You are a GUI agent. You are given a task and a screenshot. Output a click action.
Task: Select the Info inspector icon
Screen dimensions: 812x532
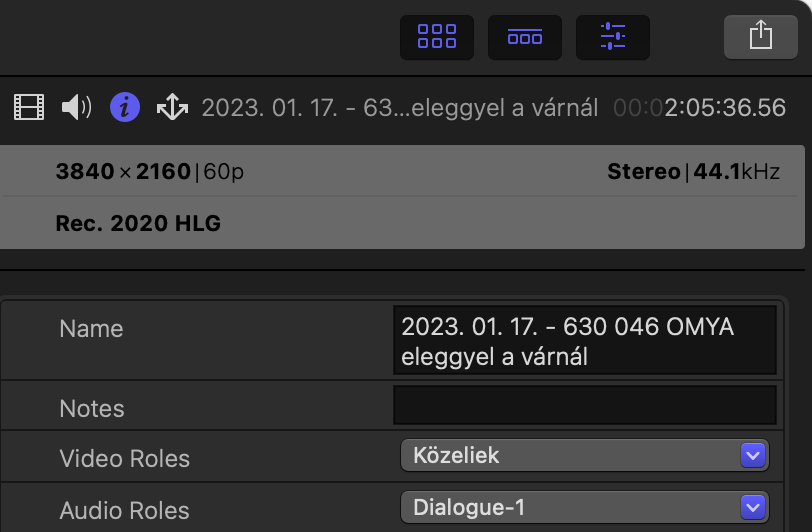click(125, 108)
